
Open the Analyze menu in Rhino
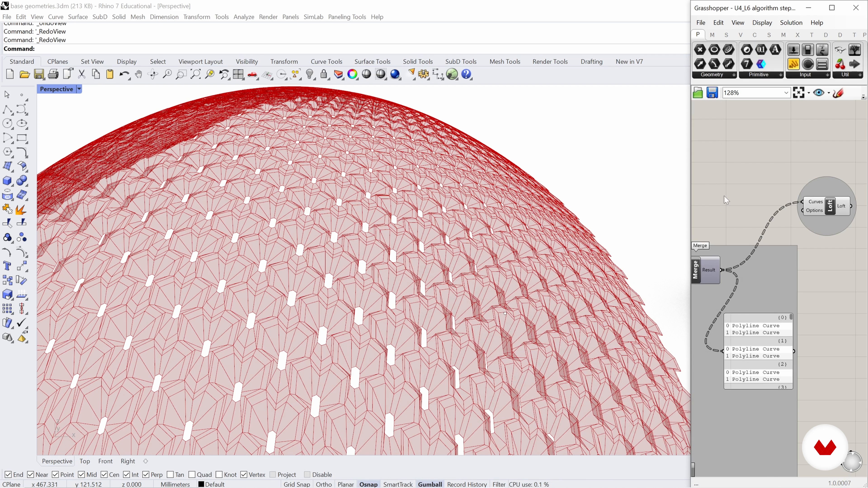click(244, 16)
